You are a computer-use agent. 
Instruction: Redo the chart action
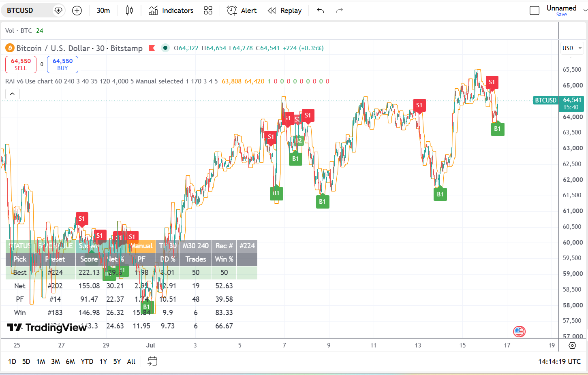[340, 11]
